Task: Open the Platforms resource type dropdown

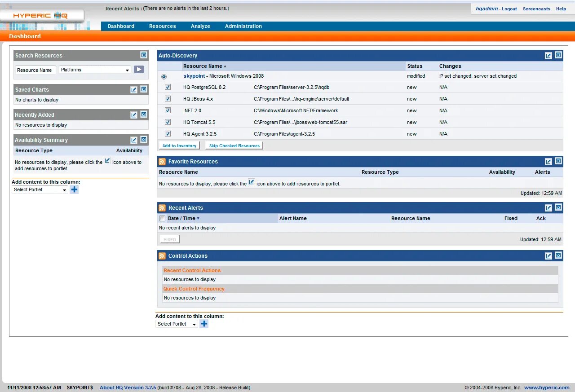Action: point(95,70)
